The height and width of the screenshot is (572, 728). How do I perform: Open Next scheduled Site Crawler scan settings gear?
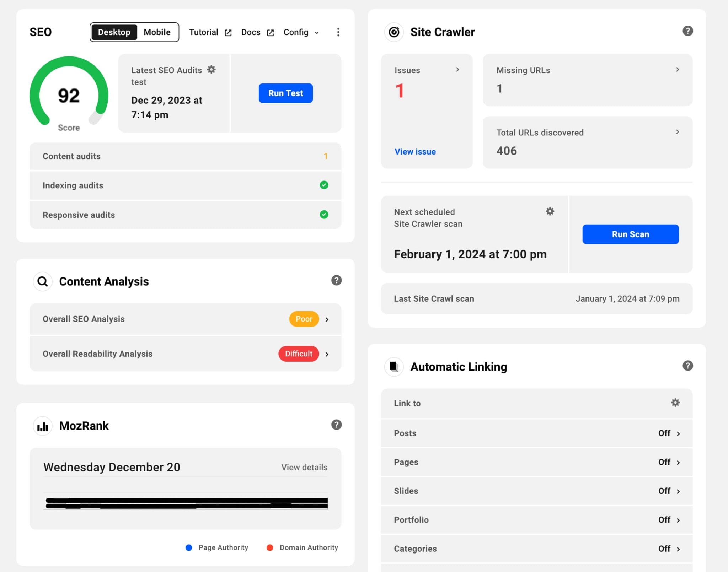click(550, 211)
